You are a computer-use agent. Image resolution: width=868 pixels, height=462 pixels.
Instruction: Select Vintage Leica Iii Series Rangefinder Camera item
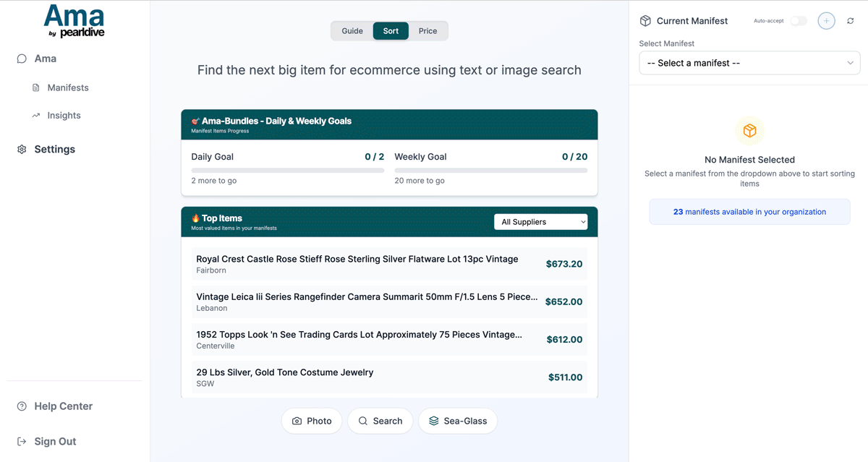389,301
